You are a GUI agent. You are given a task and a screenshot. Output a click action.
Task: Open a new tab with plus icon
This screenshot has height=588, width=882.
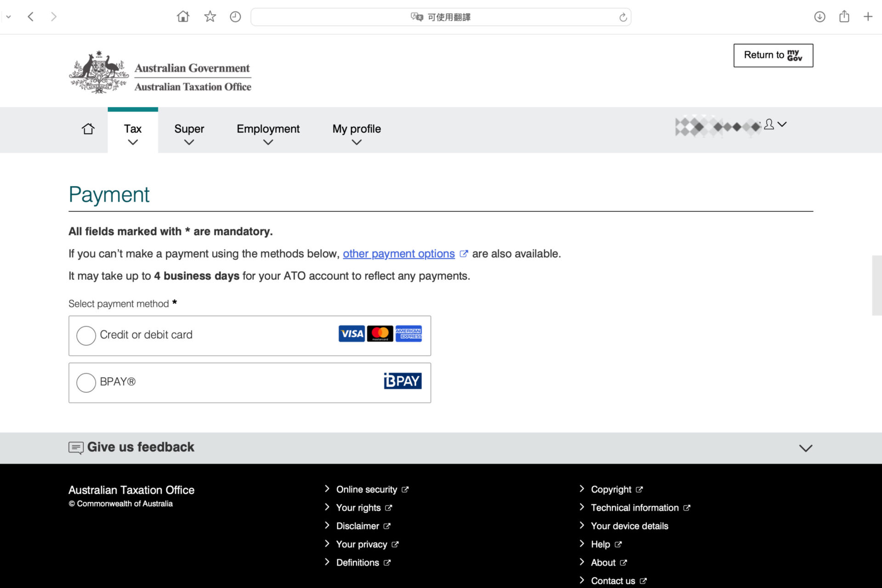click(x=868, y=17)
